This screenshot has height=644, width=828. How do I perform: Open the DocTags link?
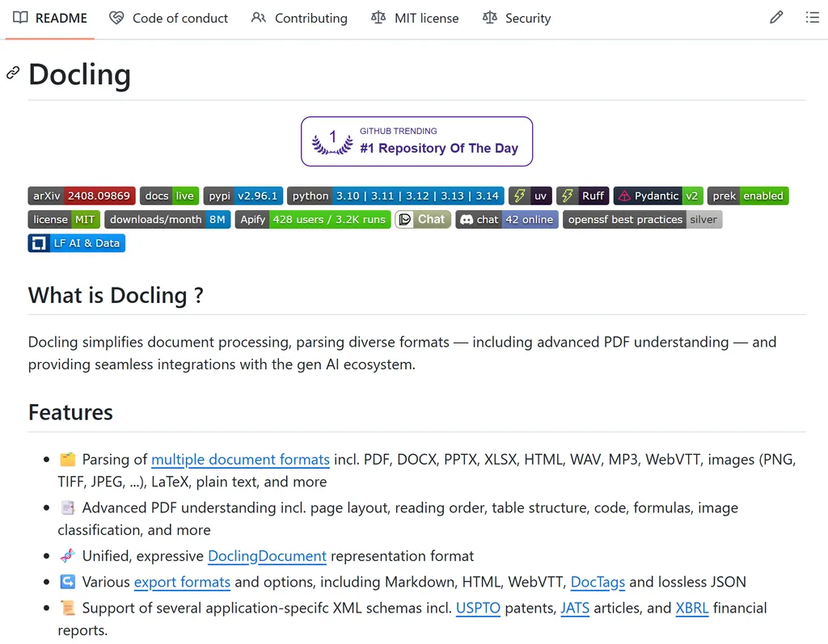click(x=598, y=583)
